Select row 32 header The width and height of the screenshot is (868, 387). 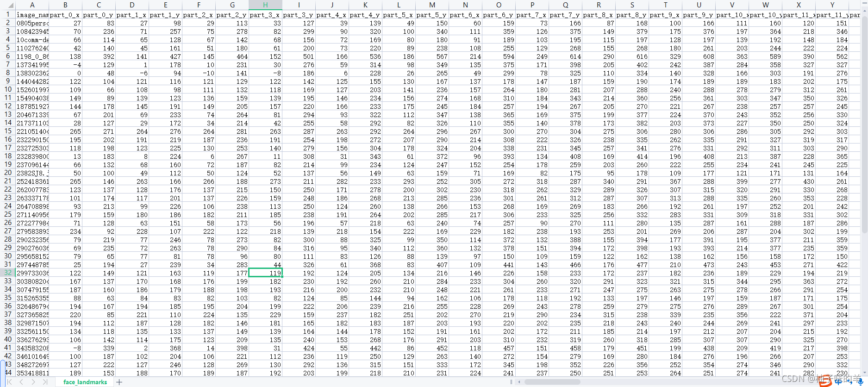(x=7, y=273)
